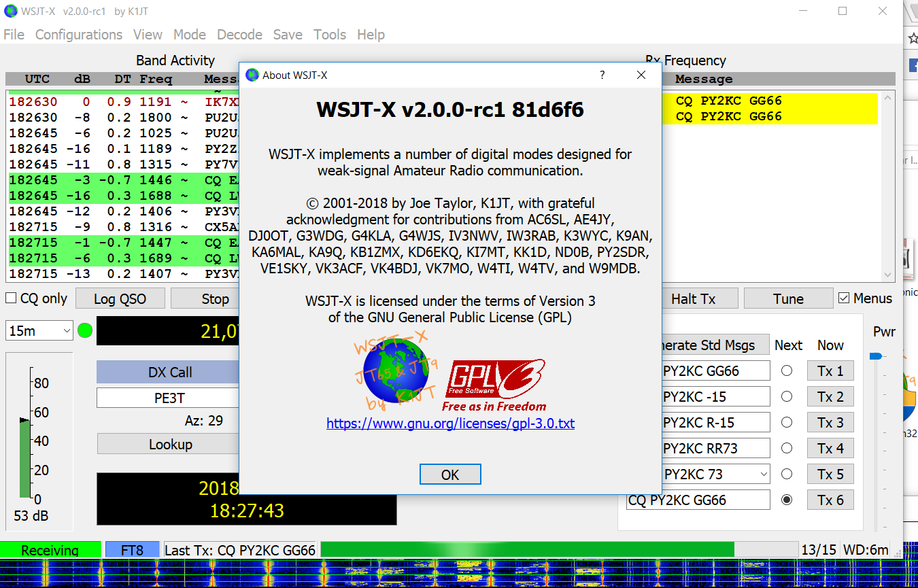Select Band Activity row 182630 IK7X
The height and width of the screenshot is (588, 918).
123,102
